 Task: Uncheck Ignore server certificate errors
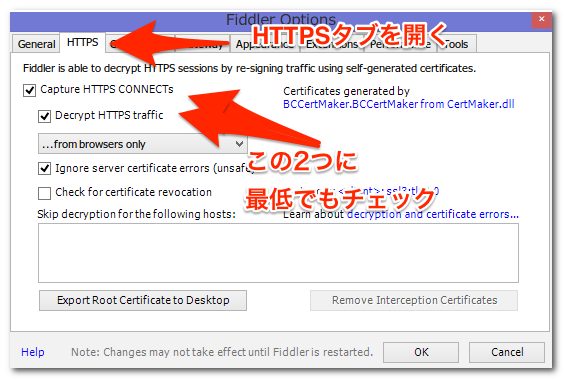click(45, 168)
